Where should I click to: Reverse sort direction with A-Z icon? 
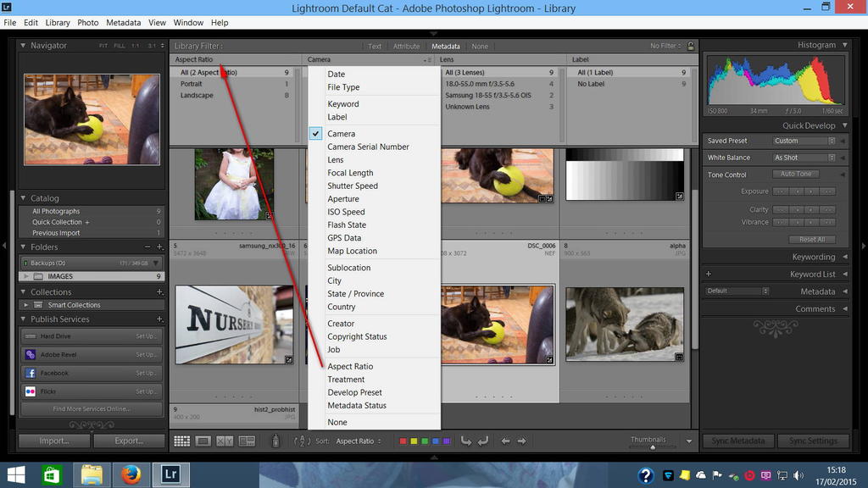click(x=302, y=441)
